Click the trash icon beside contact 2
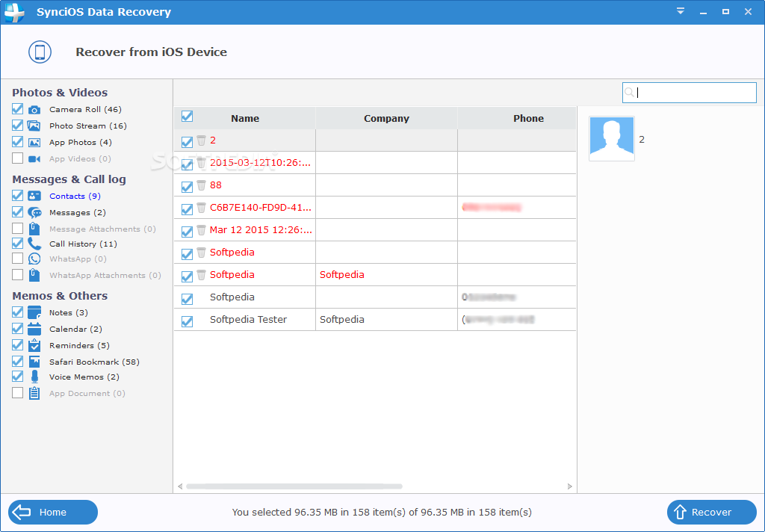 [201, 140]
